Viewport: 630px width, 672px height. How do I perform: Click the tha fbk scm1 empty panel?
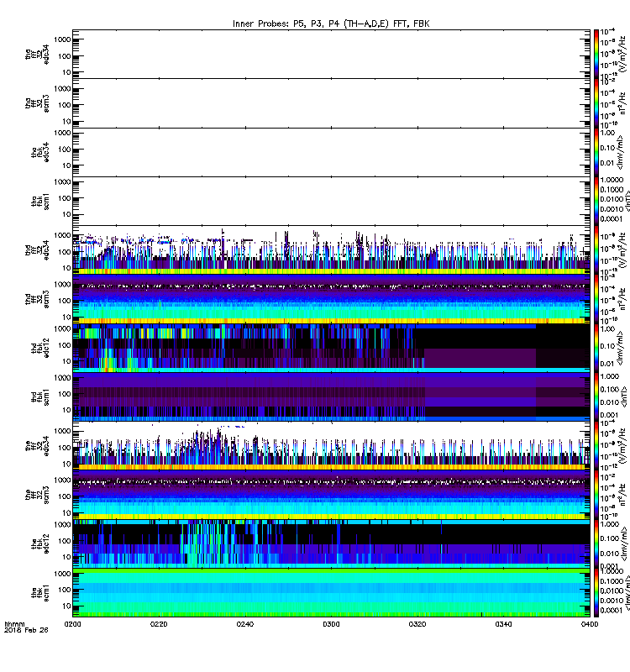point(331,201)
